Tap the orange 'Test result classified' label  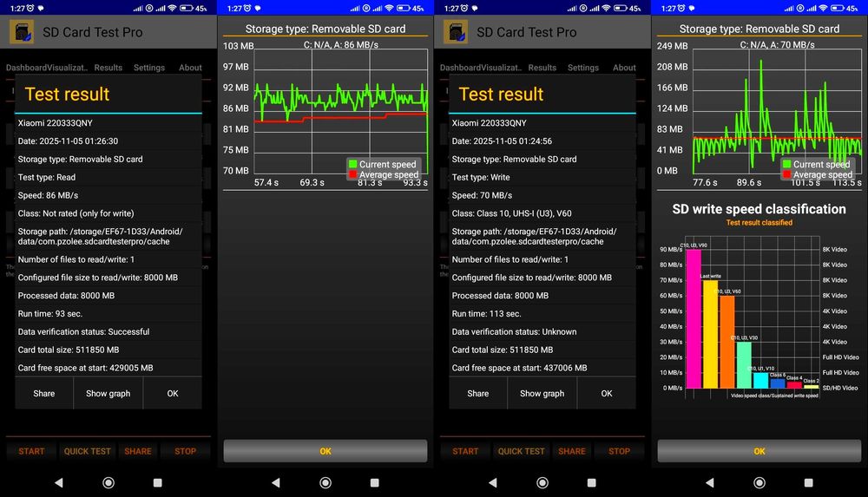[x=759, y=223]
